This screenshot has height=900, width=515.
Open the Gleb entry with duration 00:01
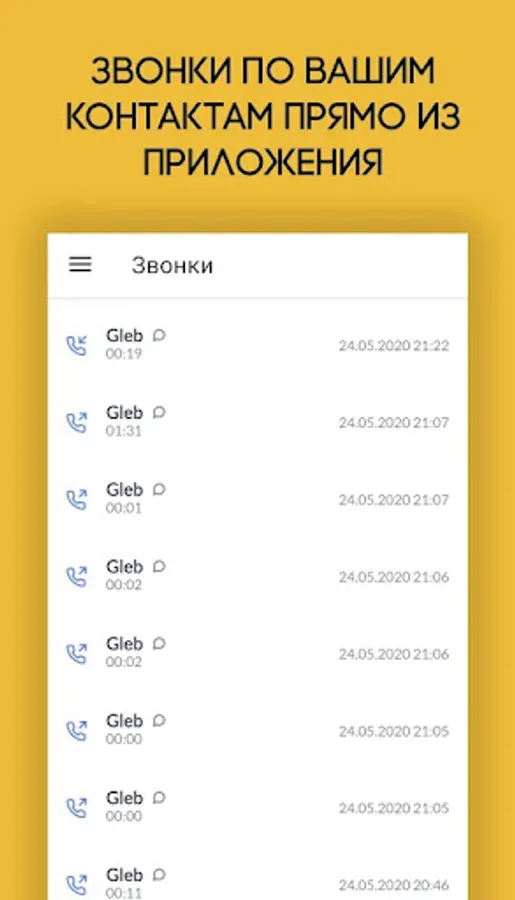257,499
